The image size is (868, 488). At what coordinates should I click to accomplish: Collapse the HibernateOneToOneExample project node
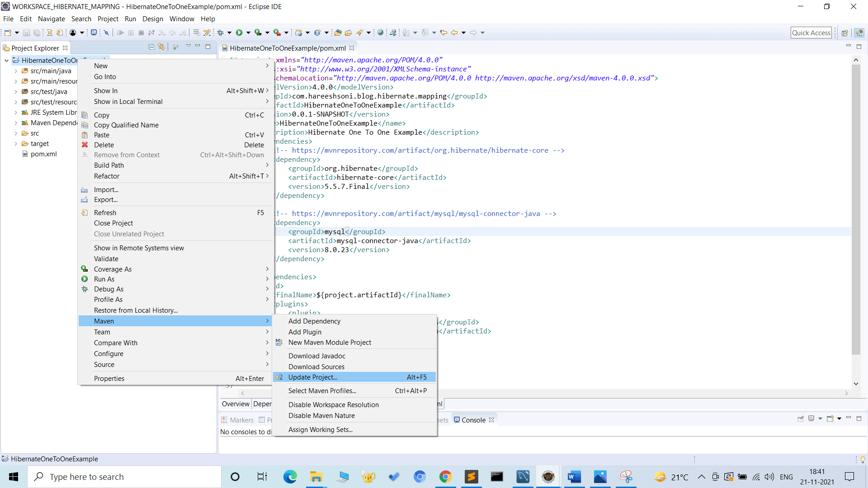tap(7, 61)
